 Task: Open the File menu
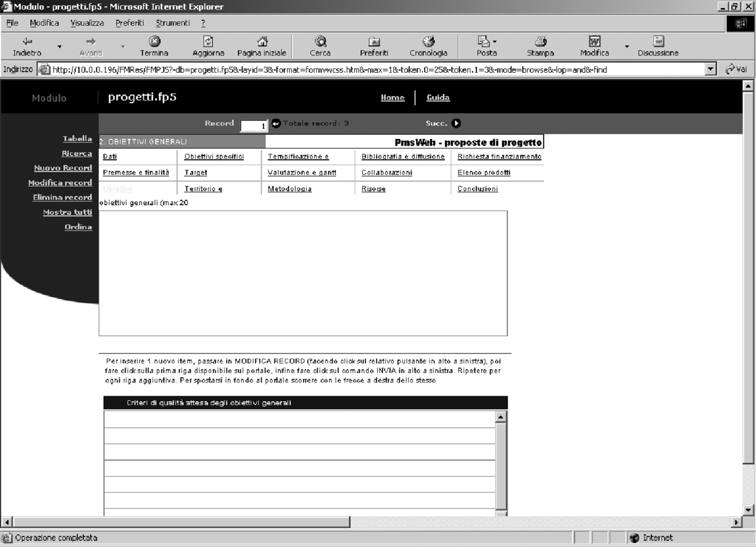pos(12,23)
